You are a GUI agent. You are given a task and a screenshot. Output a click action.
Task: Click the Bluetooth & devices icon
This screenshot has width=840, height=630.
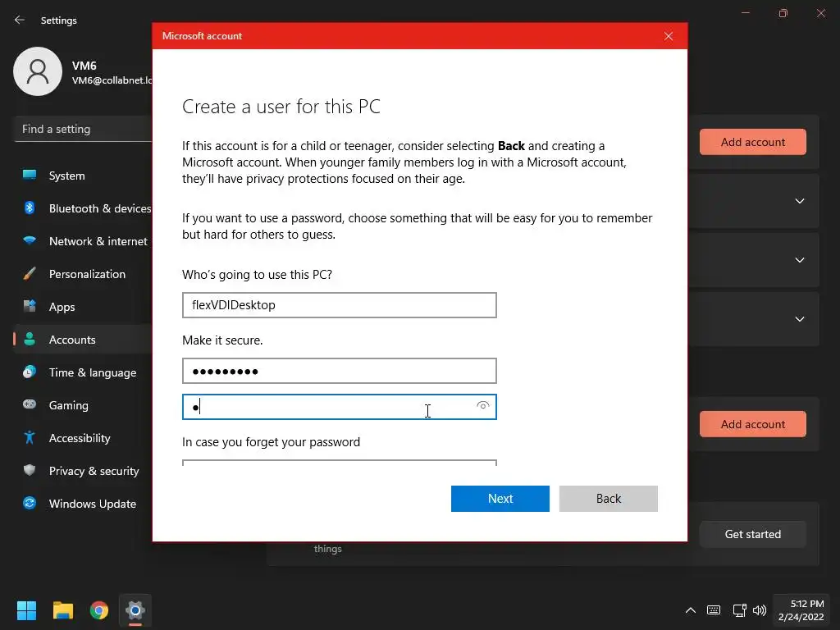point(30,208)
